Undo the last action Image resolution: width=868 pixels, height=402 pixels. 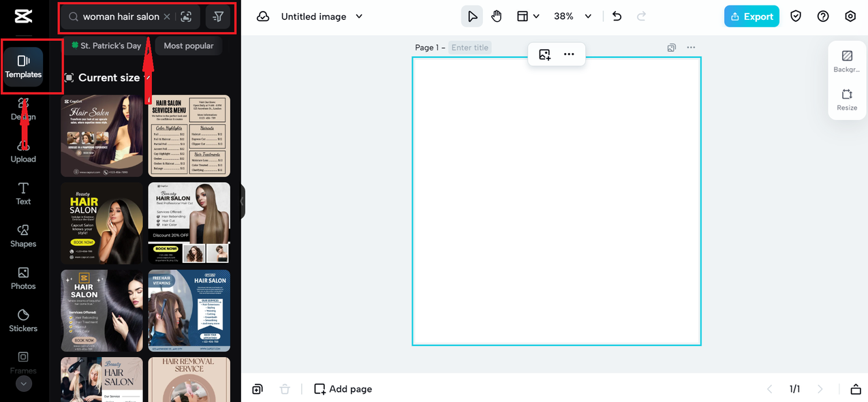click(x=617, y=16)
